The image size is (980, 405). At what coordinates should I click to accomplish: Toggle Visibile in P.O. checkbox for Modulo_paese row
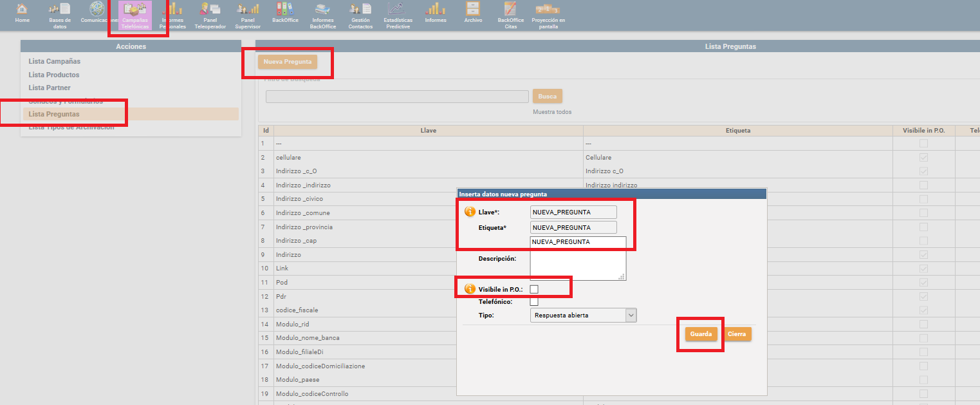923,380
